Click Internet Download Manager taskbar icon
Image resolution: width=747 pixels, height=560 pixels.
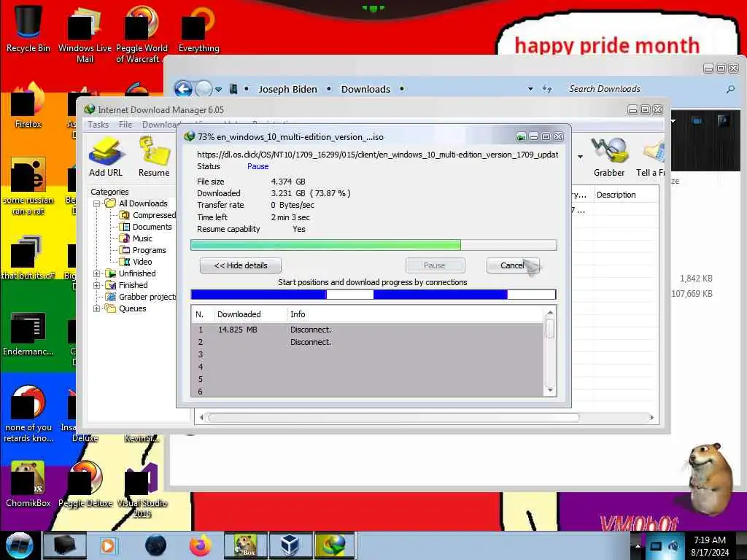334,545
